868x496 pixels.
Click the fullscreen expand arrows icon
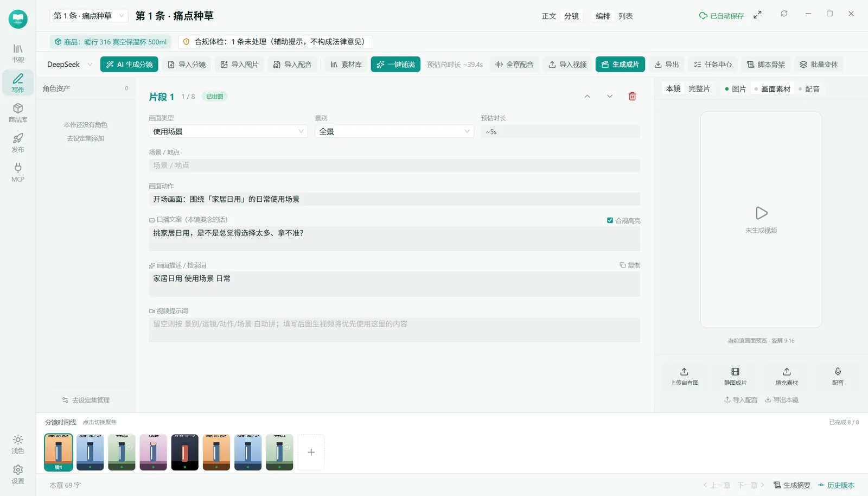pyautogui.click(x=757, y=15)
